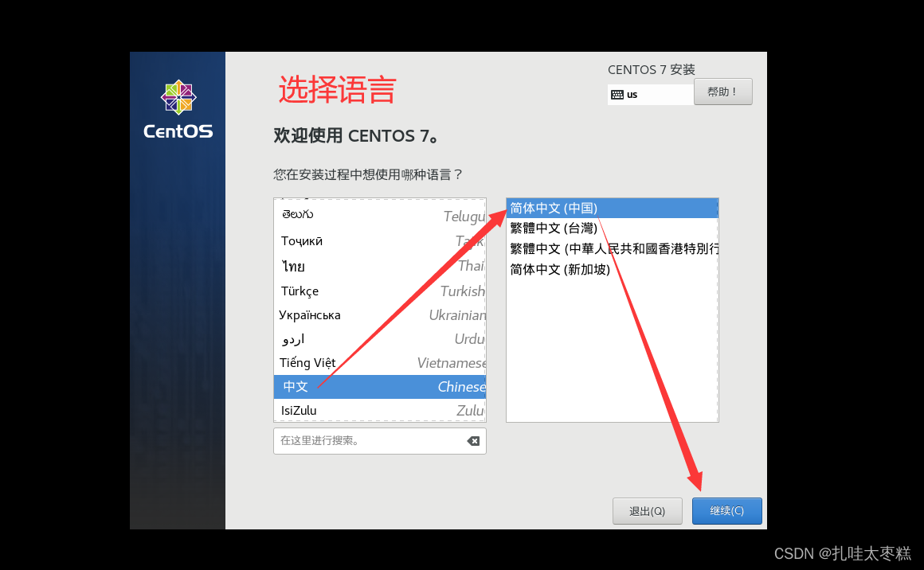Click the keyboard layout icon next to us
This screenshot has width=924, height=570.
point(617,95)
